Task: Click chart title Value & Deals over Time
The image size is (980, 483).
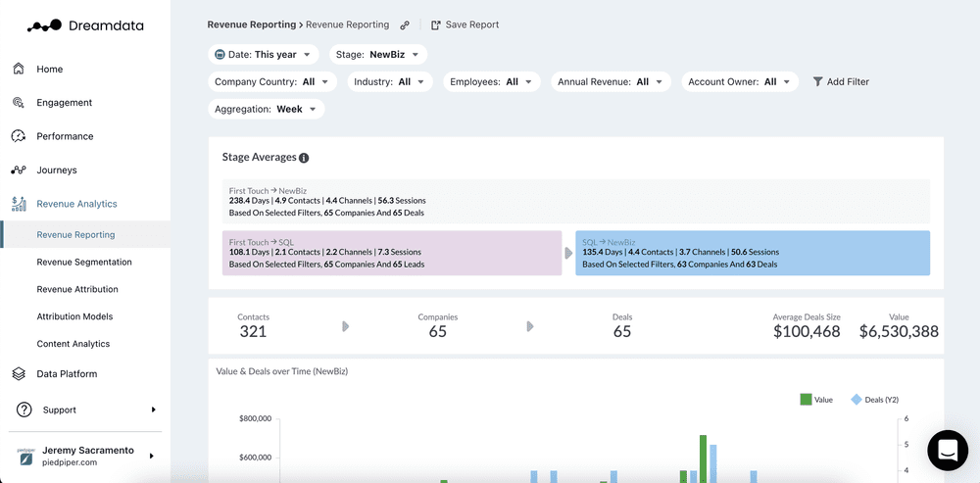Action: point(282,371)
